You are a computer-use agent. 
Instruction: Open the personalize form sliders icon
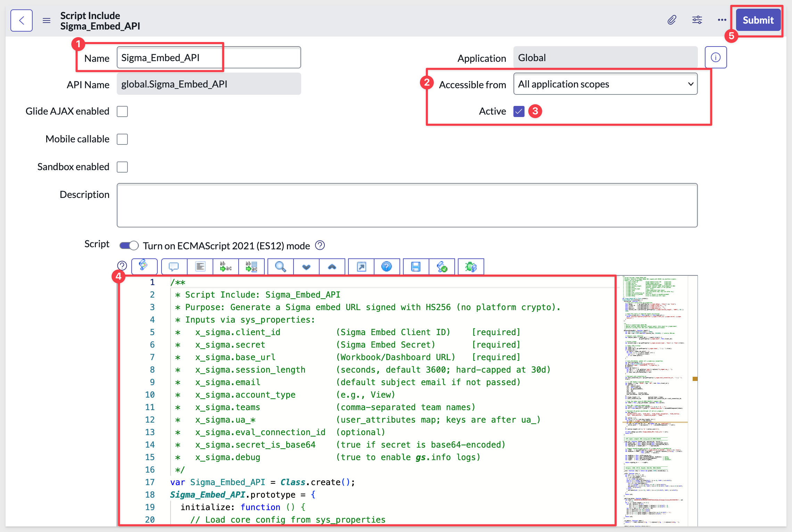[697, 20]
